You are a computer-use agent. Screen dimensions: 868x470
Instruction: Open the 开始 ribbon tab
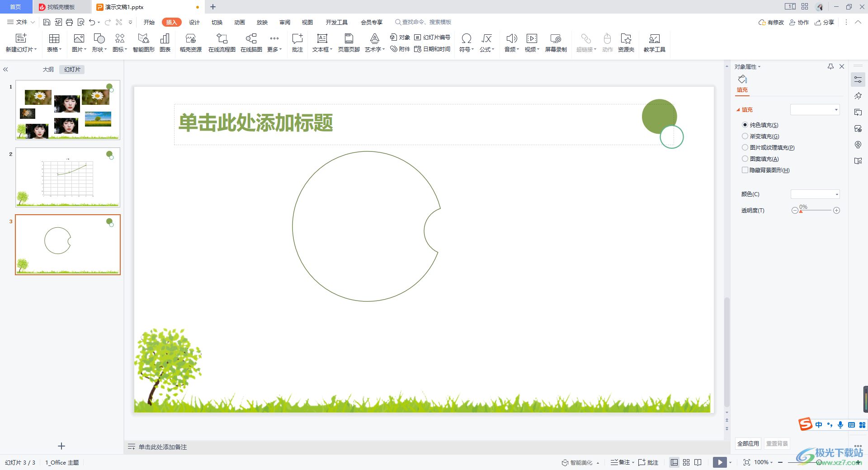tap(149, 22)
